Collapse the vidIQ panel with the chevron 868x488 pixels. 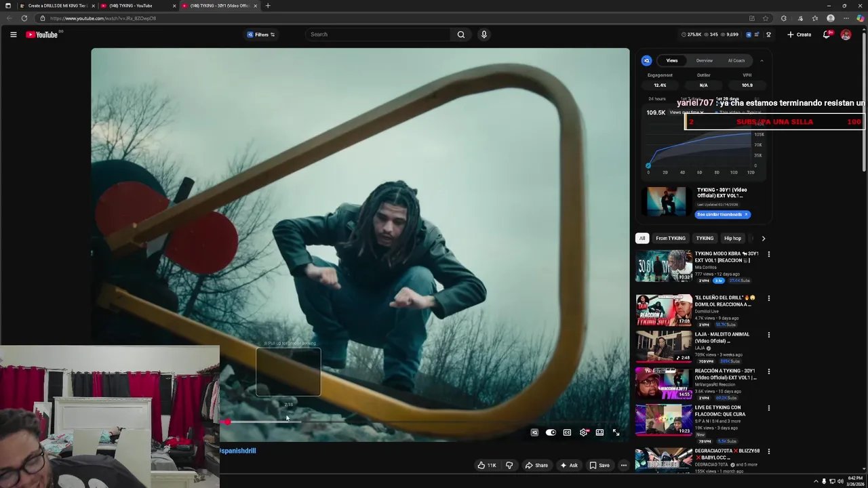(762, 60)
